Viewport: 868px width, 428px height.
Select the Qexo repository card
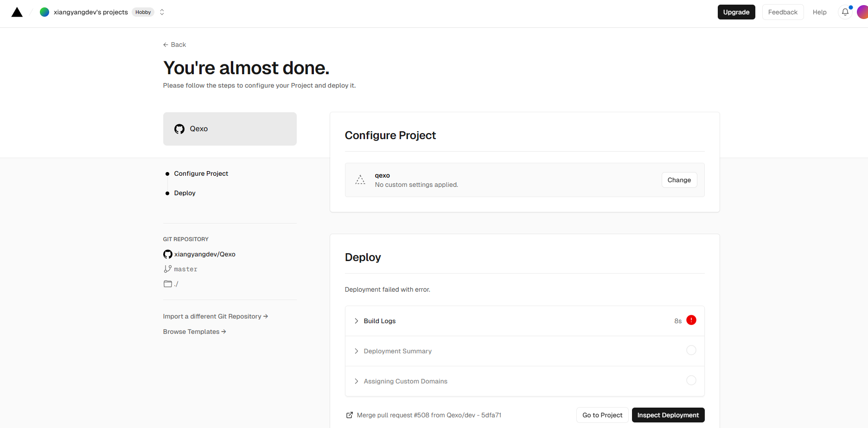(x=230, y=129)
